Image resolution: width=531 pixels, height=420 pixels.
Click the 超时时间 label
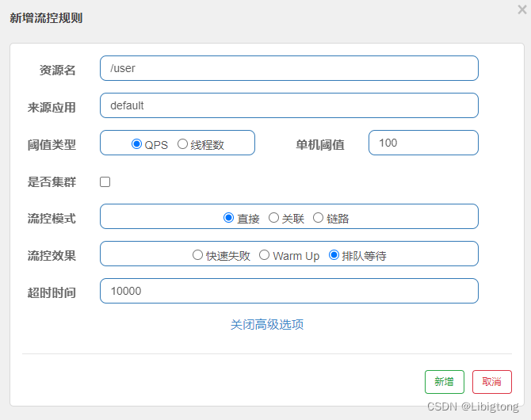click(x=52, y=292)
